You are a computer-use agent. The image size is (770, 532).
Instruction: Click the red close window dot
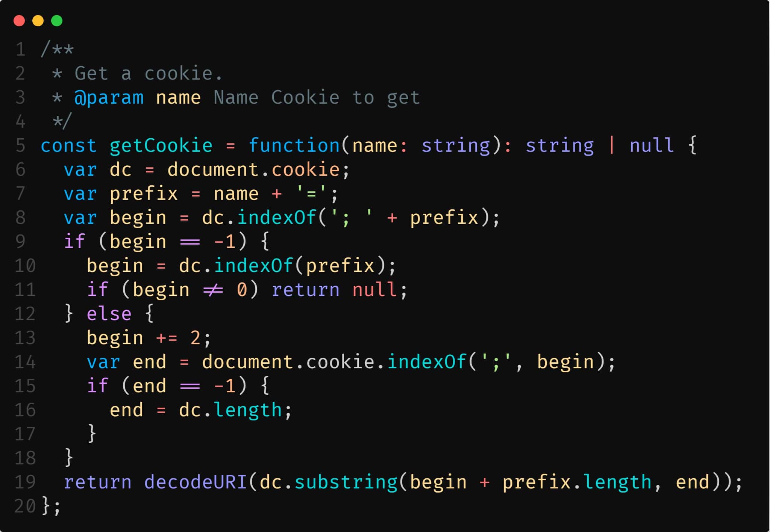pos(19,21)
